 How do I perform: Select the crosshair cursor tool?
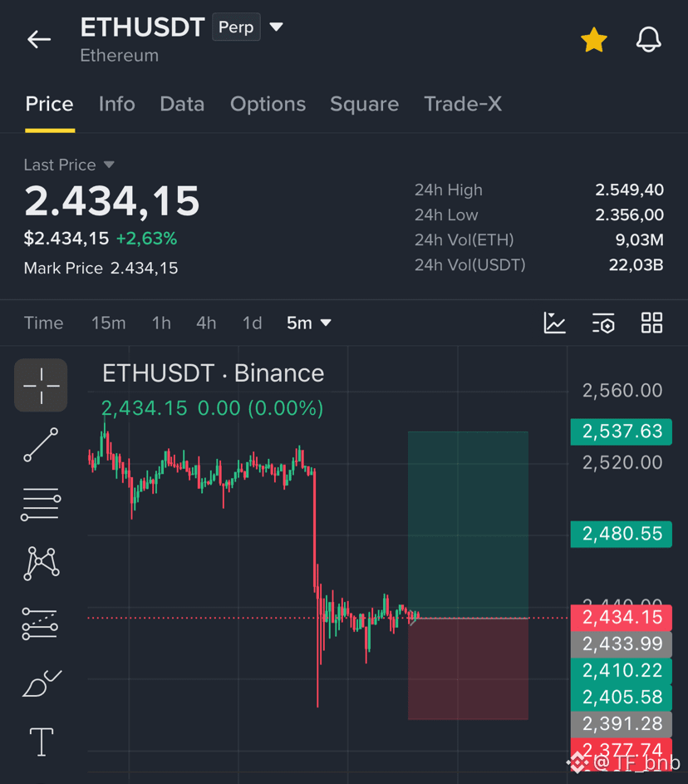[x=41, y=386]
